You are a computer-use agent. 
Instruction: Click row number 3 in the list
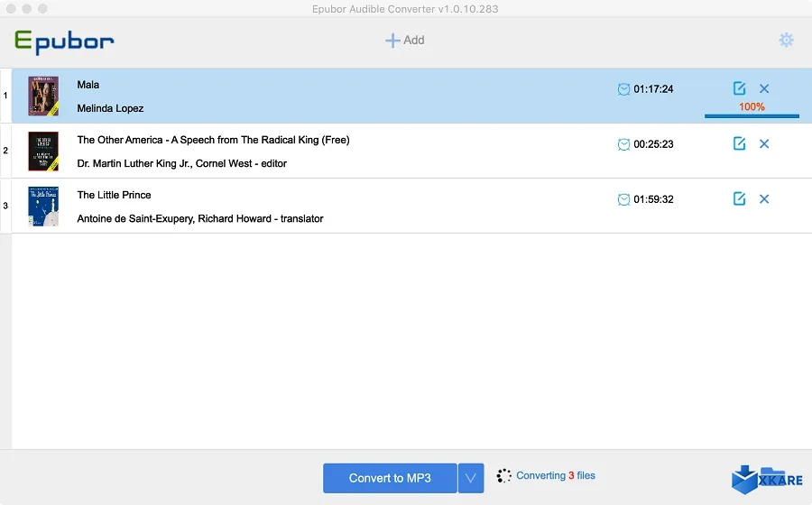(x=5, y=206)
